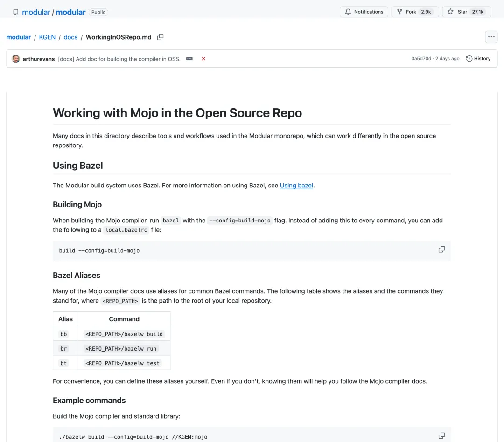The width and height of the screenshot is (504, 442).
Task: Click the bb alias table cell
Action: pyautogui.click(x=66, y=334)
